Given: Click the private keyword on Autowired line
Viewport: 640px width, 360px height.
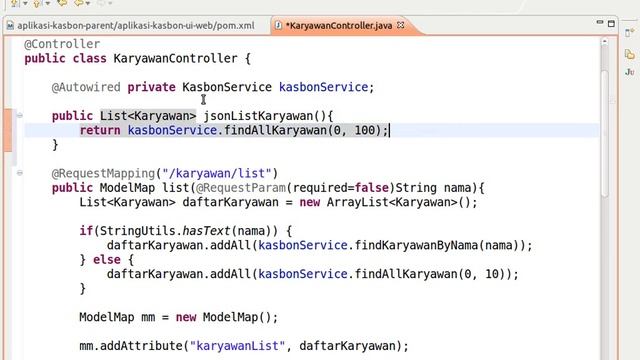Looking at the screenshot, I should (x=151, y=87).
